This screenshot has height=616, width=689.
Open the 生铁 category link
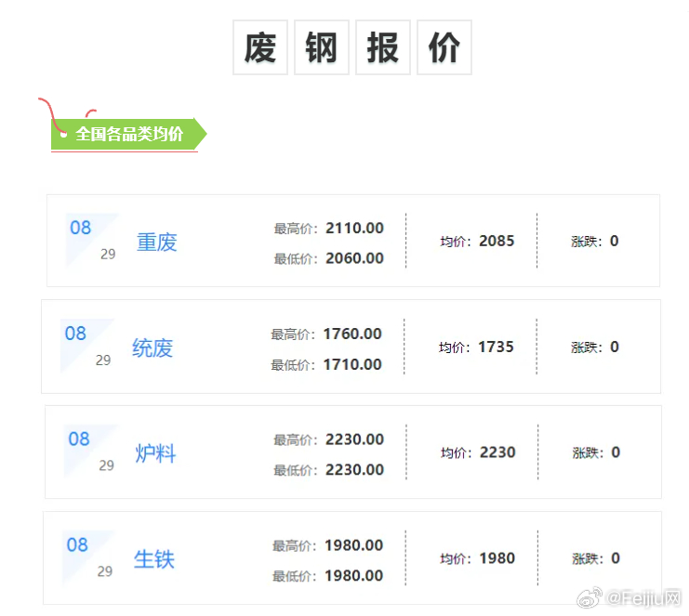(x=153, y=559)
